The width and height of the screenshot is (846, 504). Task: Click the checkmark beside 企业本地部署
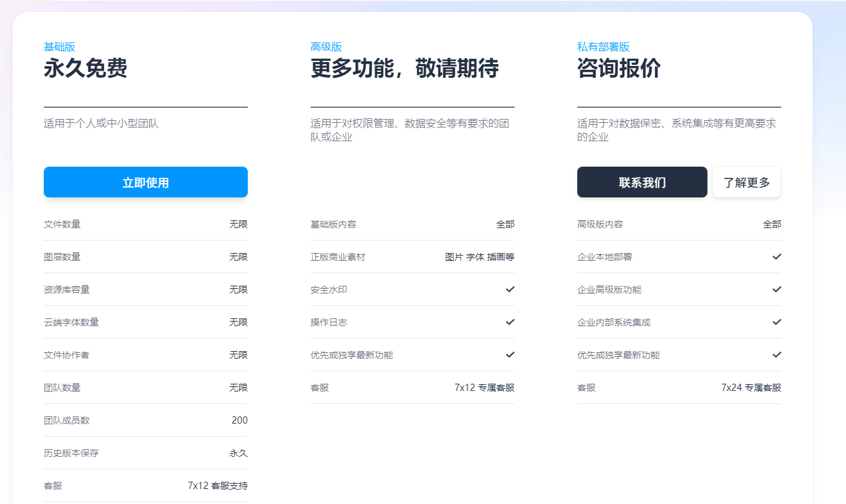(777, 257)
